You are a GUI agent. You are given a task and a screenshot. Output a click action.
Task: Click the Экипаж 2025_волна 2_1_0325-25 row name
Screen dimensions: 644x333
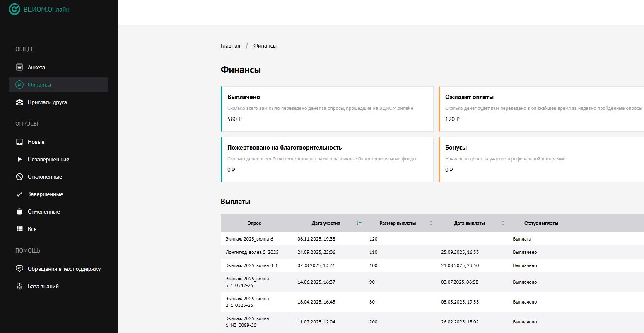pyautogui.click(x=247, y=302)
